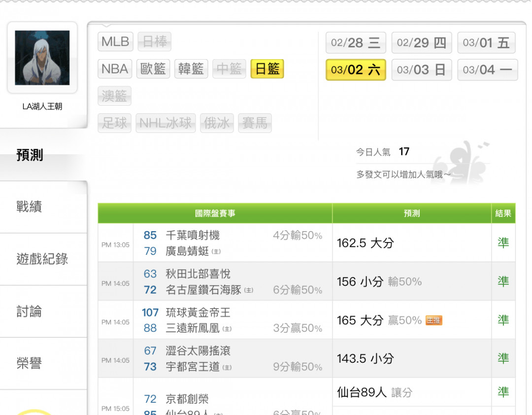Click the 主推 badge icon
Screen dimensions: 532x415
[x=433, y=320]
